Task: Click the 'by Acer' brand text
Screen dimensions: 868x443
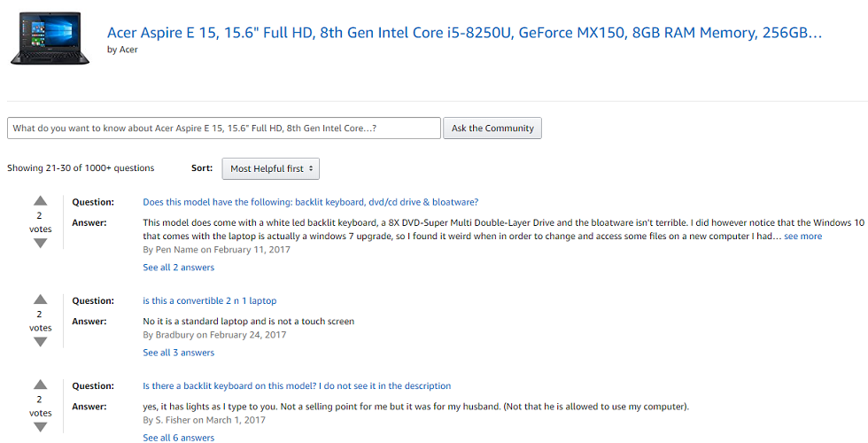Action: (x=122, y=50)
